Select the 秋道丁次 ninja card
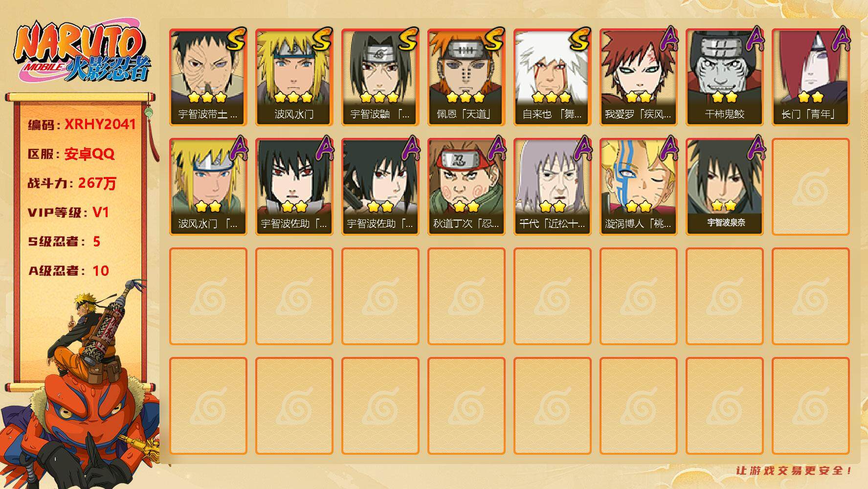The height and width of the screenshot is (489, 868). click(466, 187)
